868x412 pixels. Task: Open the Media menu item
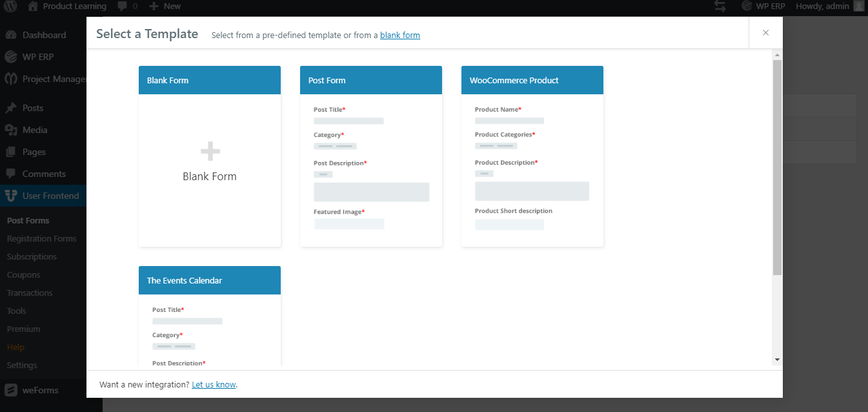pos(35,130)
